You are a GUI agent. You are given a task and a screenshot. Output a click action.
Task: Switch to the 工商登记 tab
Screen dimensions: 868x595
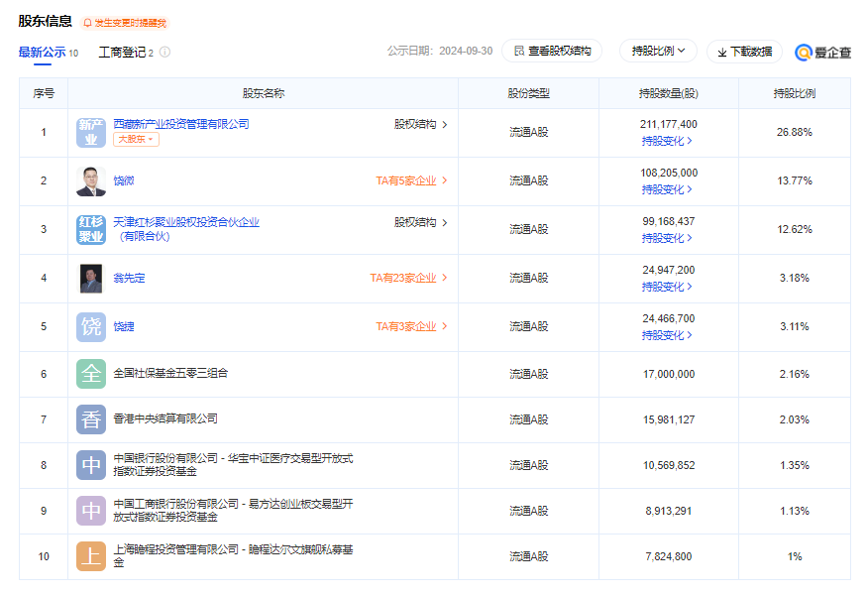point(122,52)
